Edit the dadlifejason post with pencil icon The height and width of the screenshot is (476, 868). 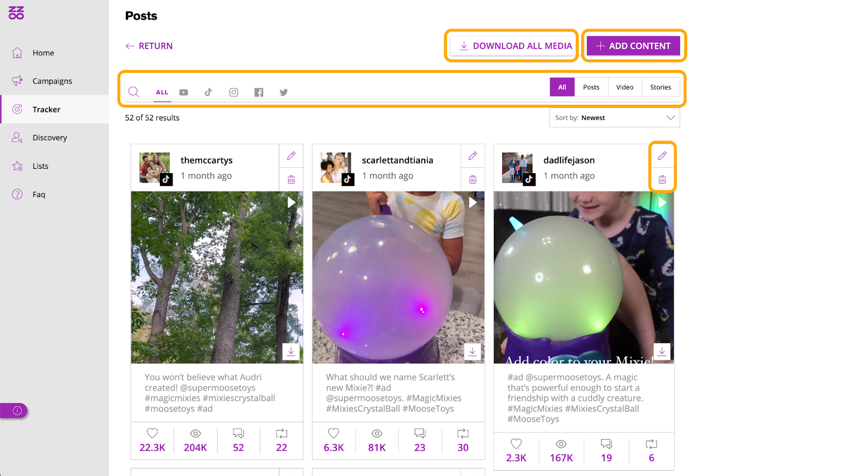coord(662,156)
